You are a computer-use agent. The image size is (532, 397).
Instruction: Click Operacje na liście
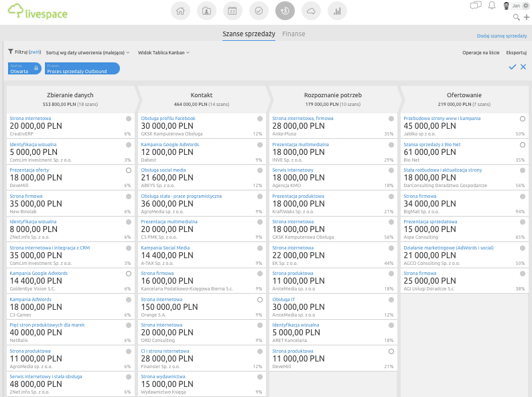pyautogui.click(x=481, y=52)
